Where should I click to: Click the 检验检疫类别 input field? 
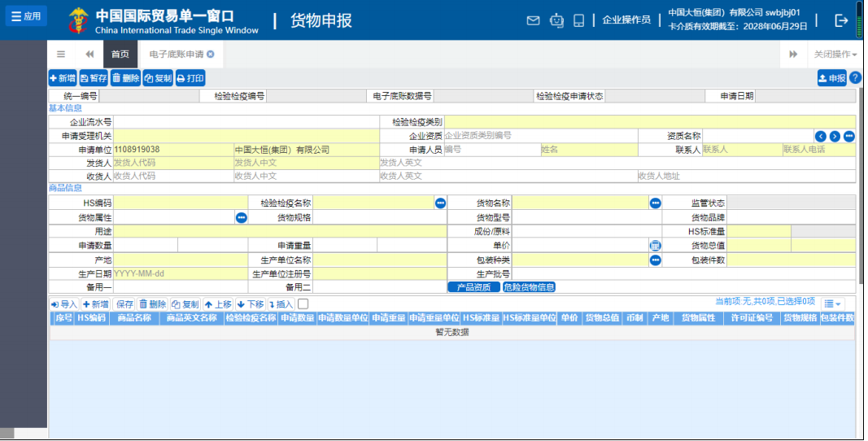click(650, 122)
